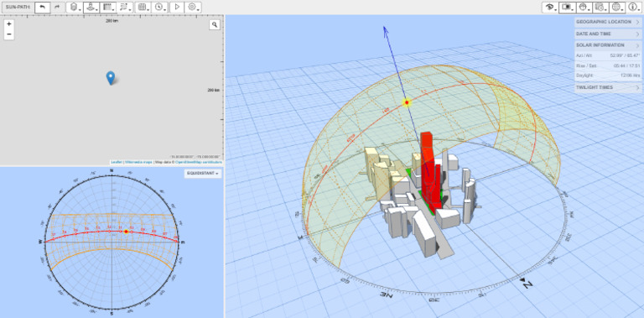Follow the Wikimedia maps link
644x318 pixels.
click(x=138, y=162)
